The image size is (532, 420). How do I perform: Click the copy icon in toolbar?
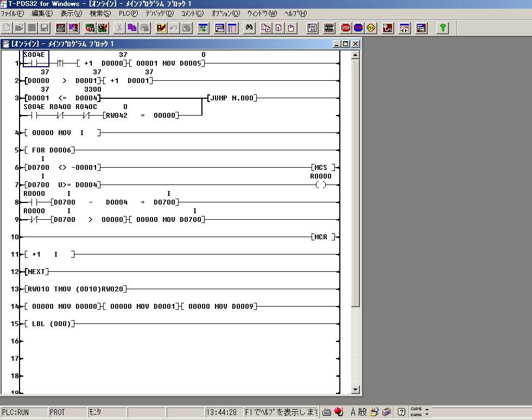click(132, 28)
